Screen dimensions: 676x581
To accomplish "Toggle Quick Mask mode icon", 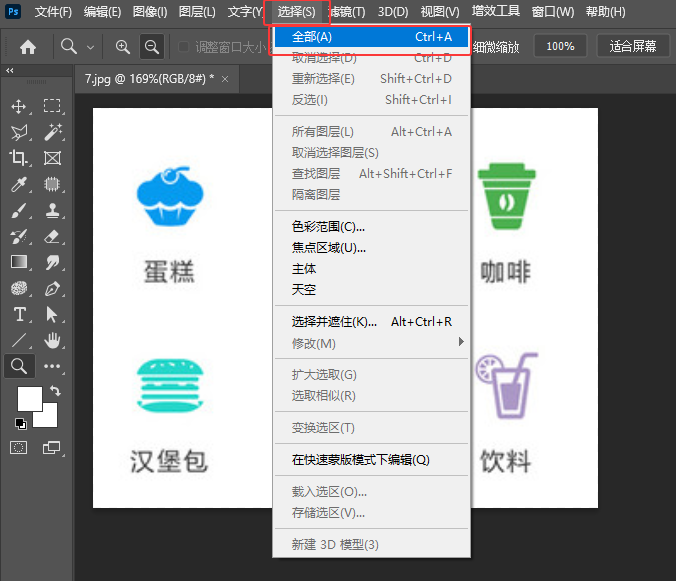I will (x=19, y=448).
